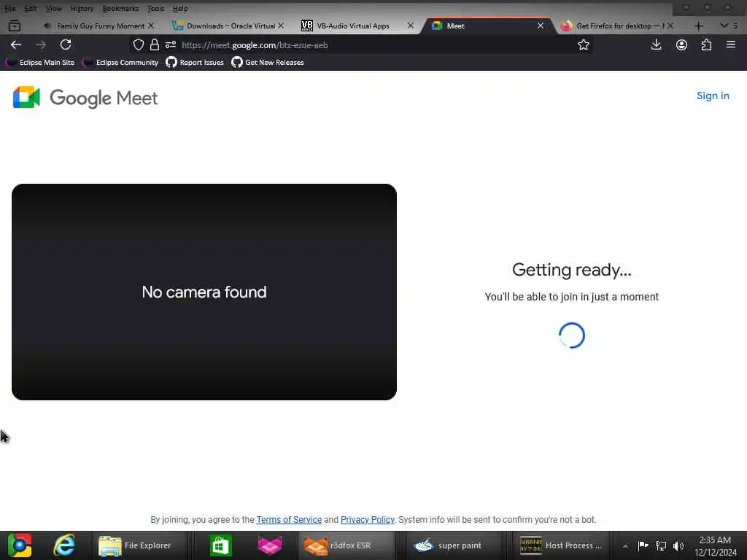Open File Explorer from the taskbar
Screen dimensions: 747x560
point(139,545)
